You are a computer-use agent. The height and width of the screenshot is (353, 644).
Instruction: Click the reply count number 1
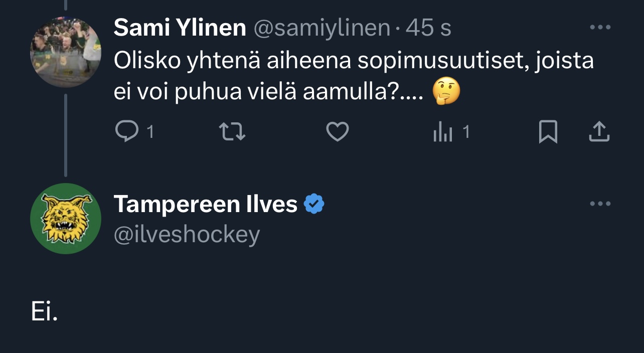(x=149, y=132)
